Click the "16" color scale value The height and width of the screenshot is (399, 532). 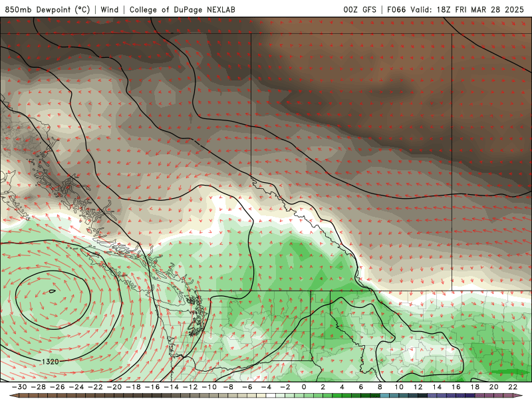pyautogui.click(x=456, y=387)
